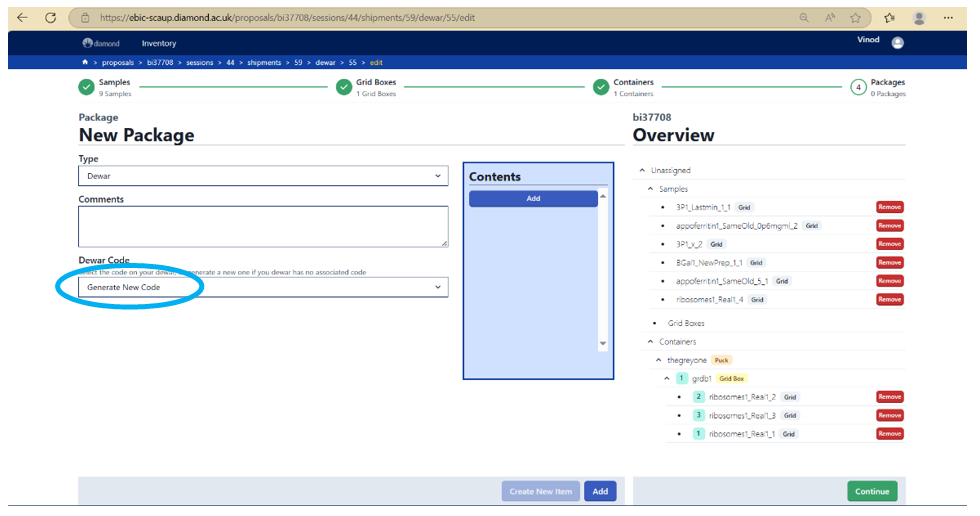
Task: Click breadcrumb session number 44
Action: pos(230,62)
